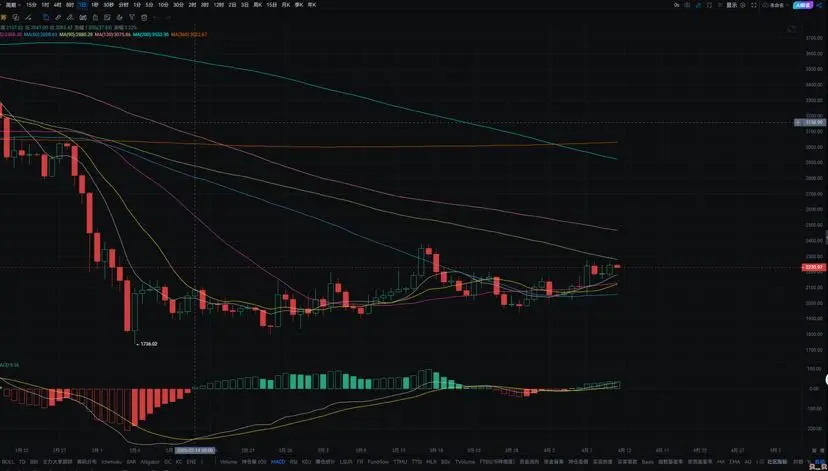Switch chart to 周K timeframe
Viewport: 828px width, 471px height.
[258, 5]
